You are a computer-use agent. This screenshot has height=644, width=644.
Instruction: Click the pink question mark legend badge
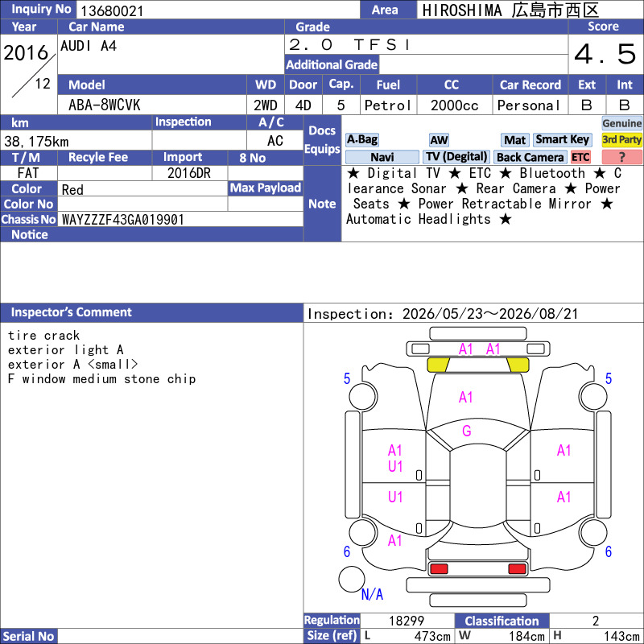tap(621, 157)
